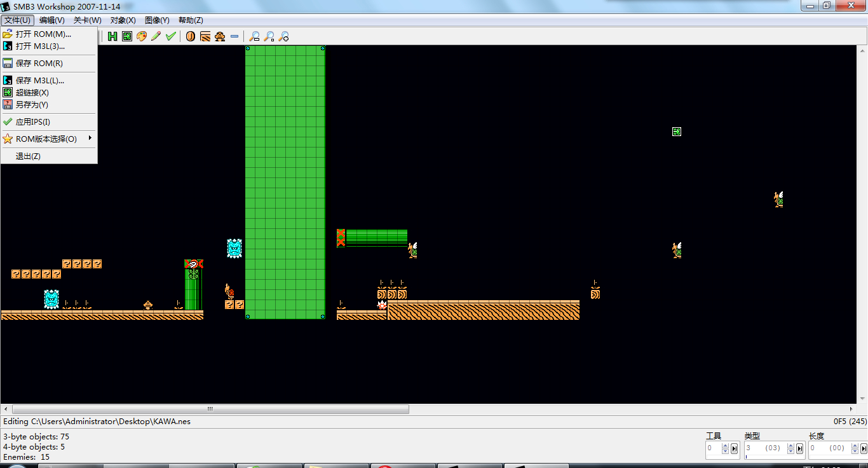Click the horizontal scrollbar thumb
Screen dimensions: 868x468
[x=210, y=409]
